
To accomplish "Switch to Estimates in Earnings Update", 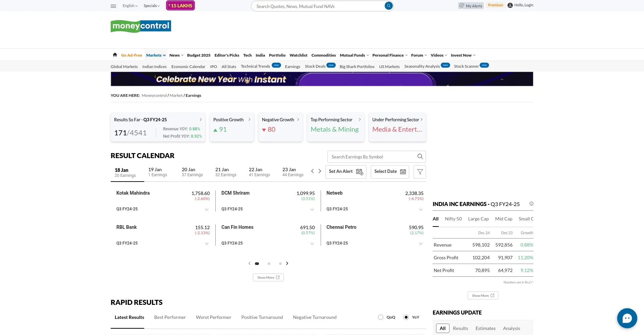I will pyautogui.click(x=485, y=328).
